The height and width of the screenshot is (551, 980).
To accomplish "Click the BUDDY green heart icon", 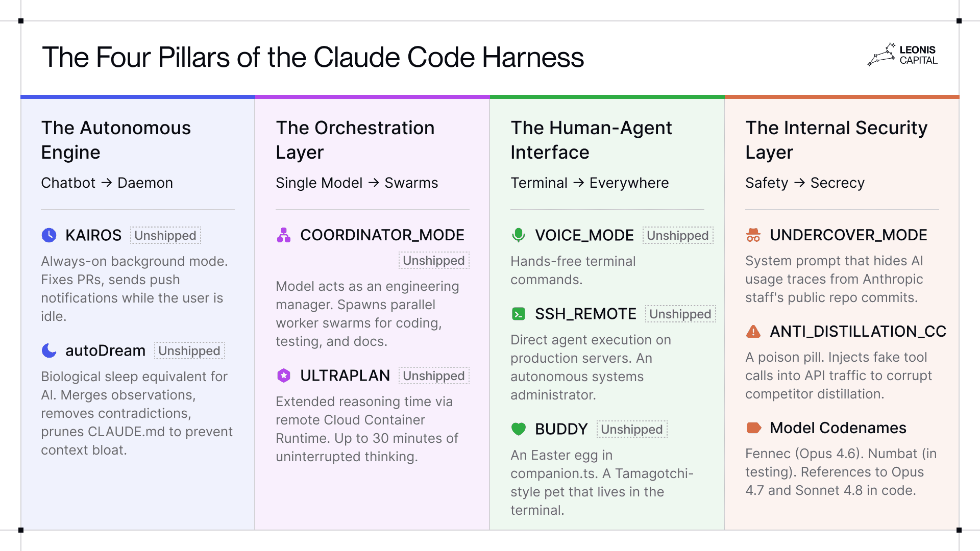I will click(x=519, y=429).
